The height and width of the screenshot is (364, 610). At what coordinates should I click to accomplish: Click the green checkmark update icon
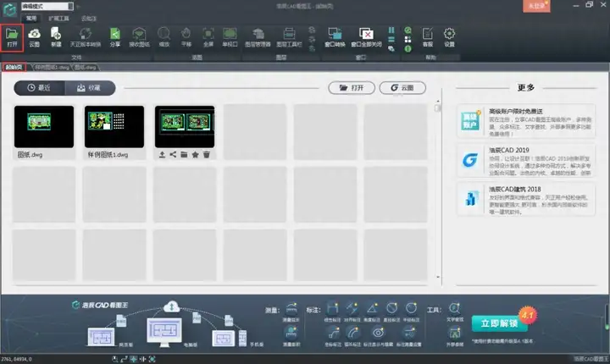(408, 30)
